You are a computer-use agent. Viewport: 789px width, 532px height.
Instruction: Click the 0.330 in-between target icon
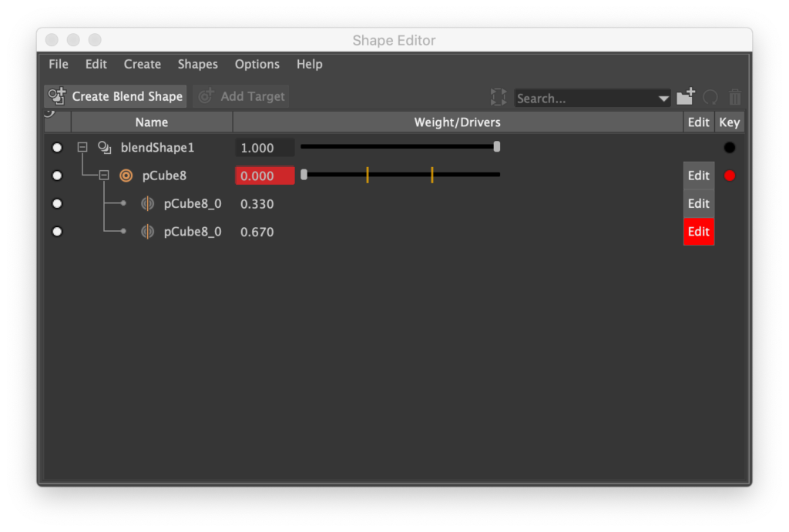(x=147, y=204)
